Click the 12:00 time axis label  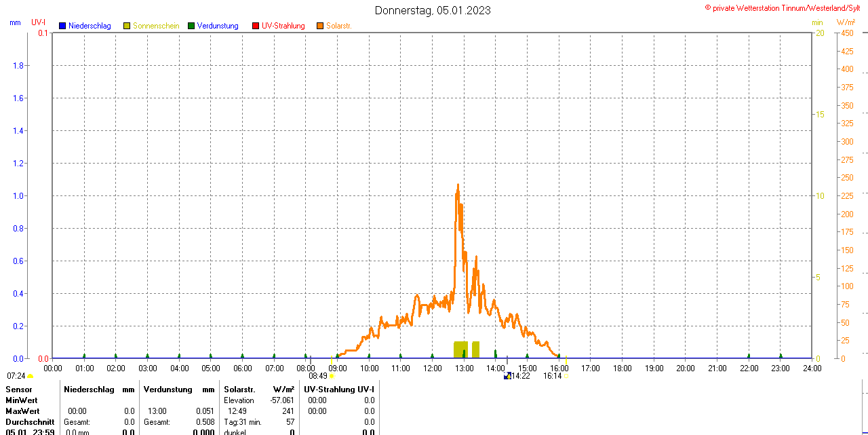tap(432, 368)
